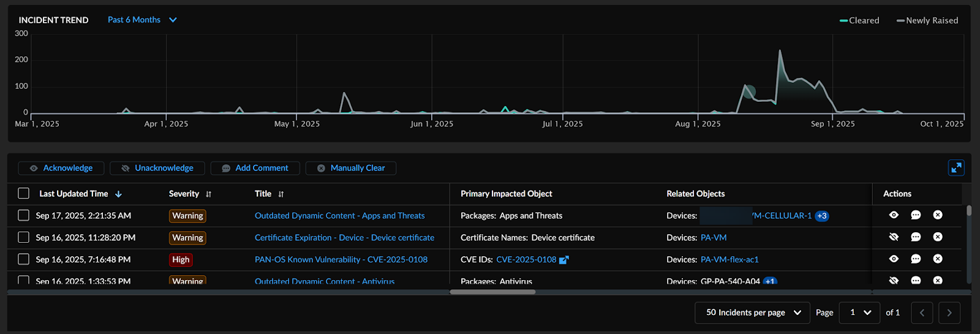980x334 pixels.
Task: Open the Outdated Dynamic Content - Antivirus incident
Action: tap(325, 281)
